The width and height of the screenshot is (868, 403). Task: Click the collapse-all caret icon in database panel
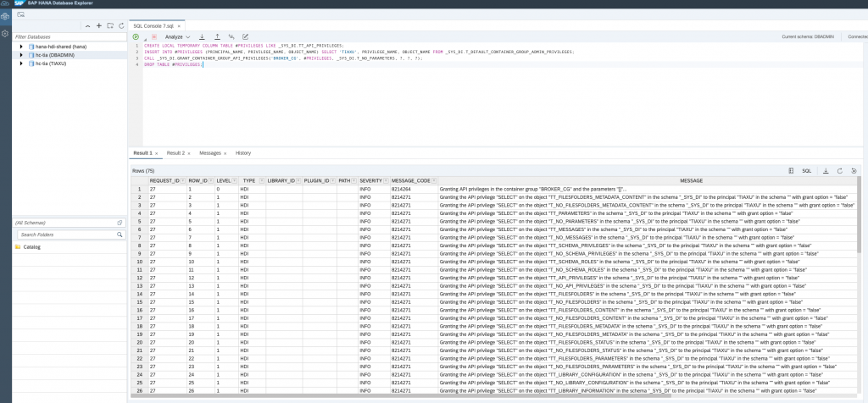87,26
